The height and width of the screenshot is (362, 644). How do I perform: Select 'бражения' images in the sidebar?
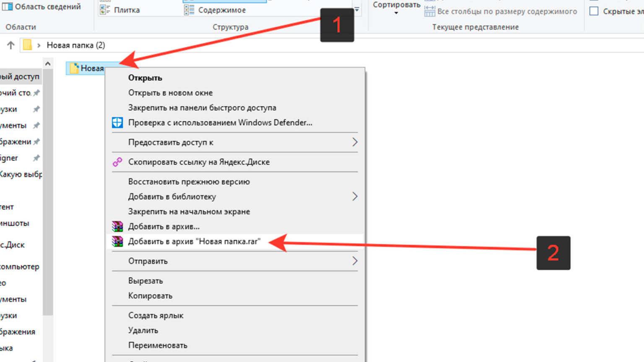click(x=18, y=332)
